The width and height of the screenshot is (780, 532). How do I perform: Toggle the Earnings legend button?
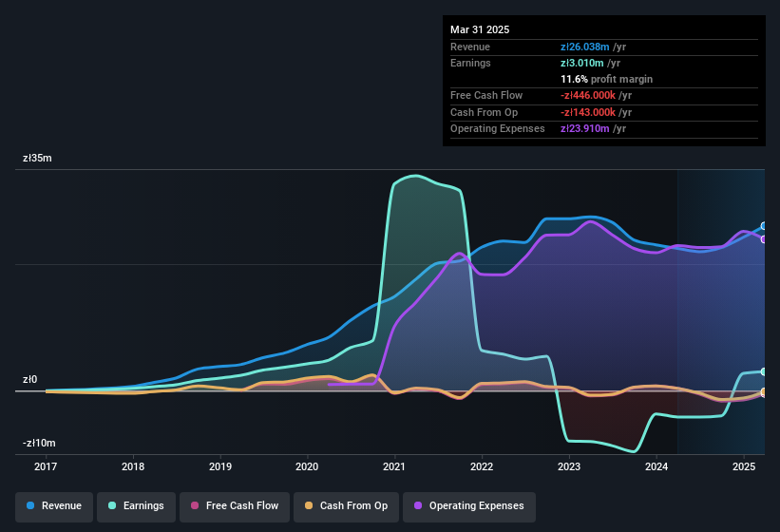[136, 506]
